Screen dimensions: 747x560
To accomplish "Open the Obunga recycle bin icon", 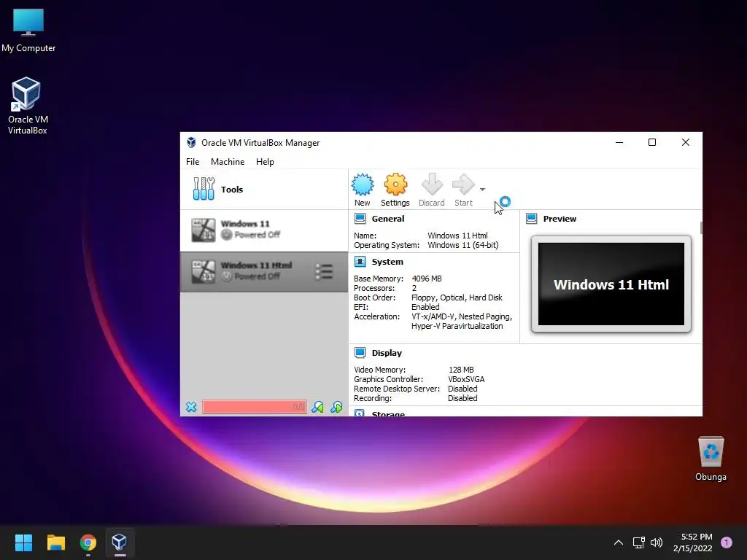I will [711, 459].
